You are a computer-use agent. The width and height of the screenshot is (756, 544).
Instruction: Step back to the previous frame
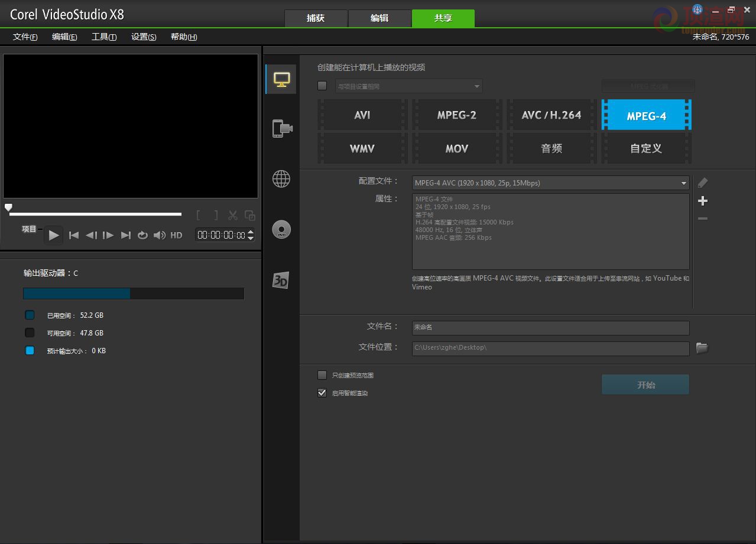point(91,235)
